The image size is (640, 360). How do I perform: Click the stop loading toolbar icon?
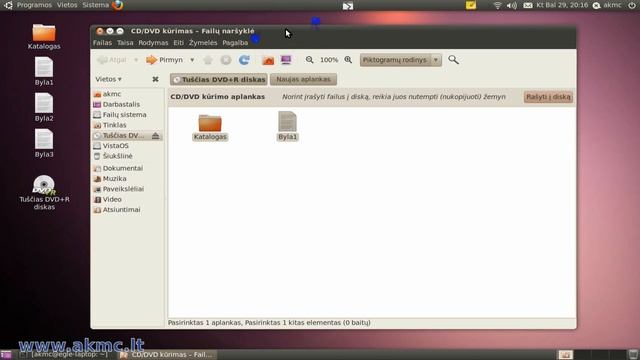pyautogui.click(x=226, y=60)
